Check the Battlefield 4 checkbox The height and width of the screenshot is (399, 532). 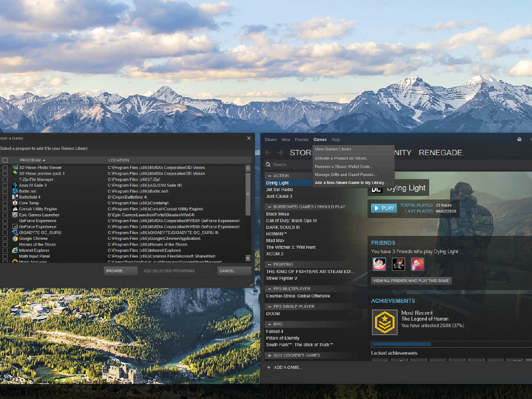click(x=5, y=197)
